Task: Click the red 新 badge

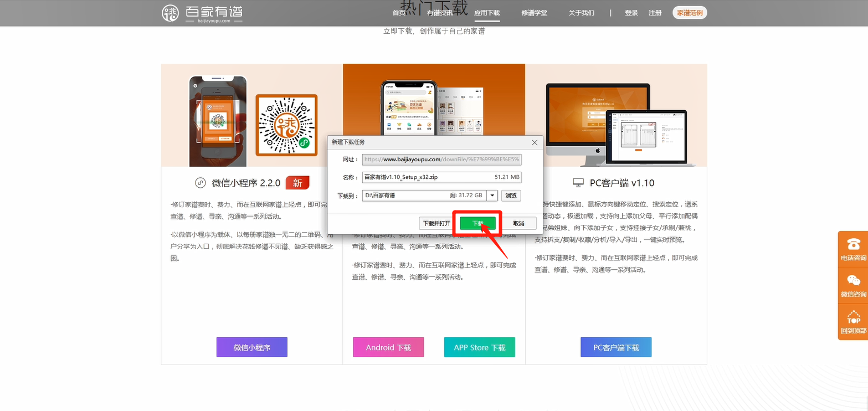Action: (297, 183)
